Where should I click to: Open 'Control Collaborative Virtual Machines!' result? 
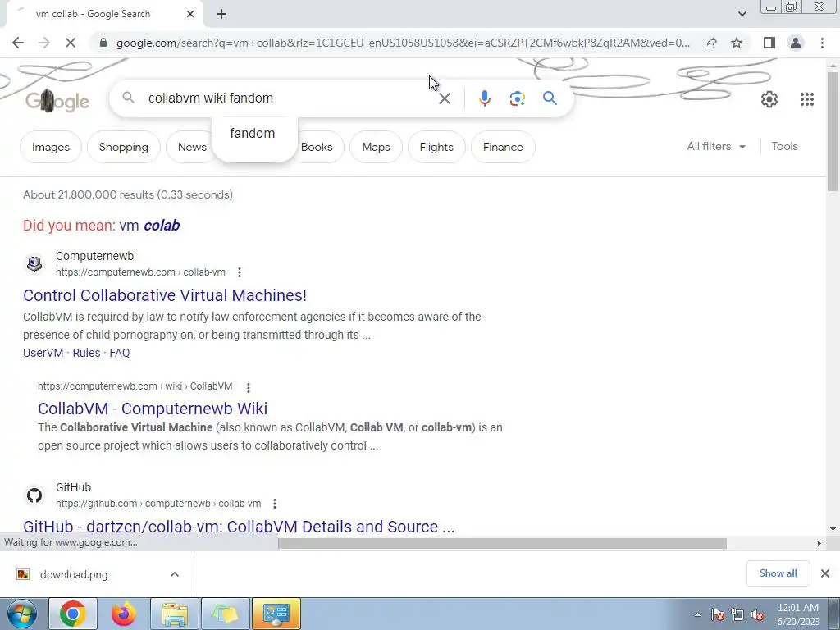pyautogui.click(x=165, y=295)
